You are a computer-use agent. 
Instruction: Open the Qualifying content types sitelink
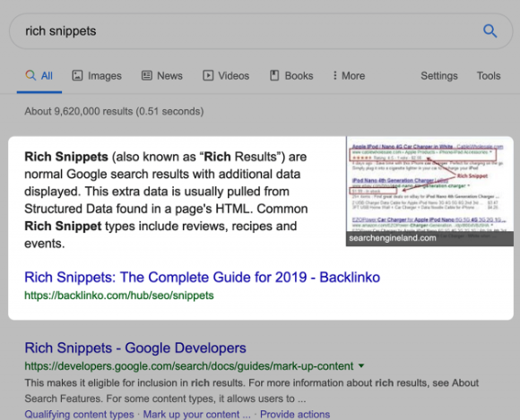(79, 415)
